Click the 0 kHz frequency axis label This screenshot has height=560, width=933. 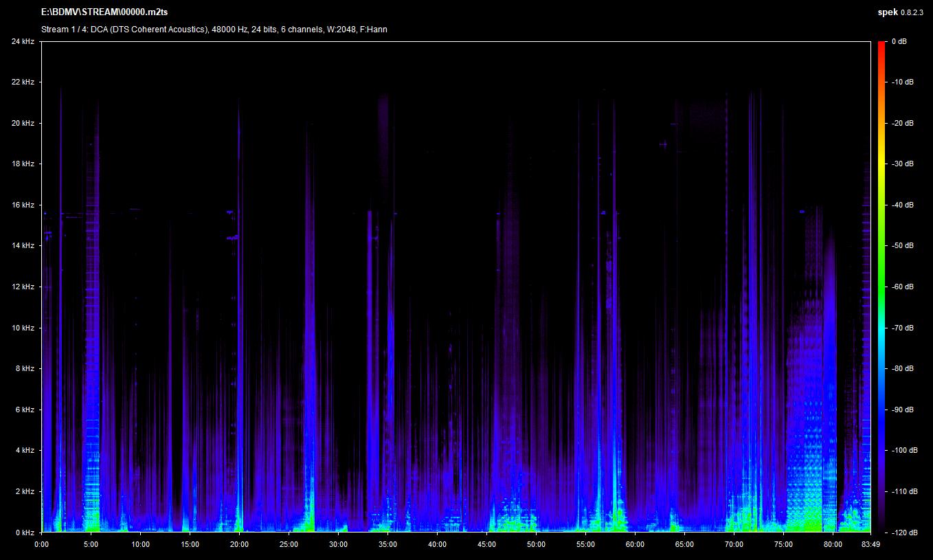click(25, 533)
